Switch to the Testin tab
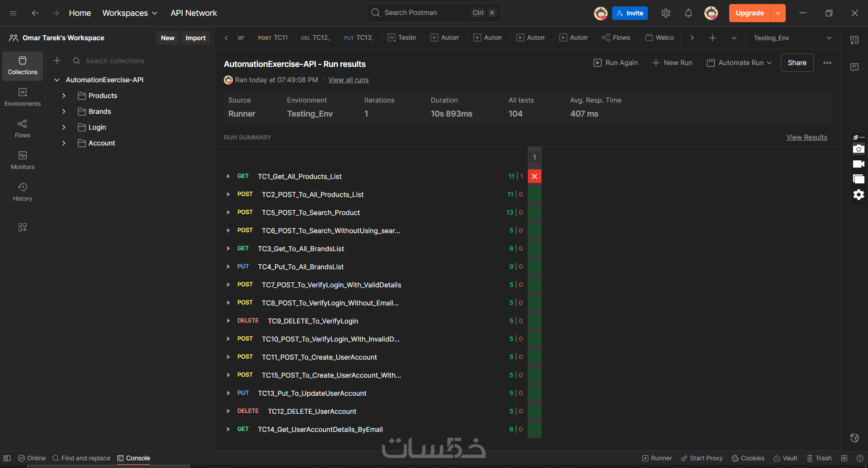 tap(402, 38)
